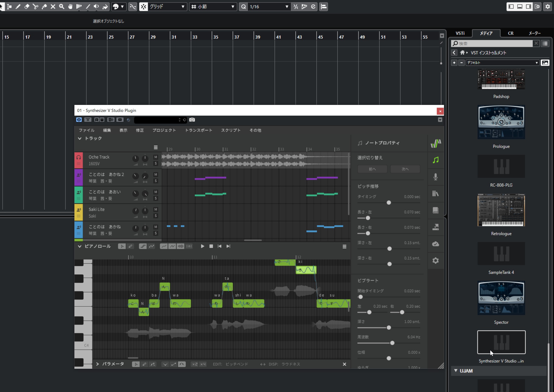Select the Magnifier zoom tool
554x392 pixels.
click(x=62, y=7)
